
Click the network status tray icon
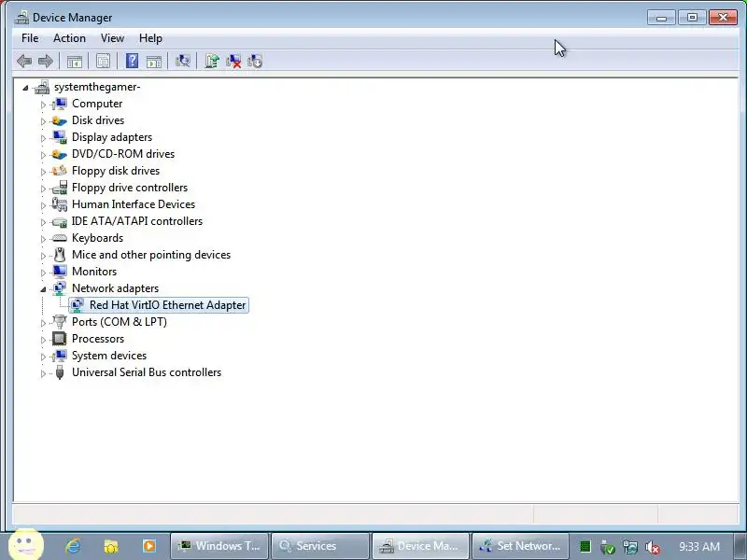click(629, 547)
